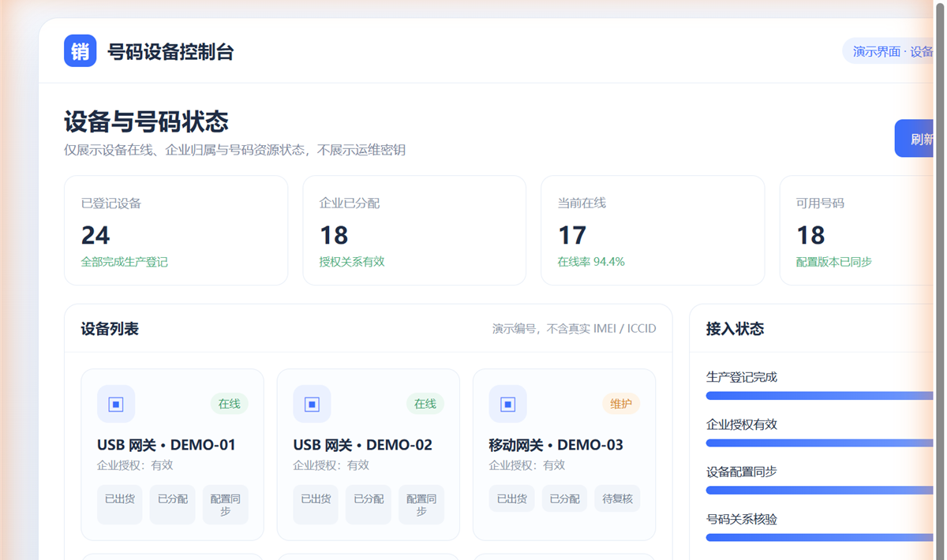The height and width of the screenshot is (560, 947).
Task: Click the 设备配置同步 progress bar
Action: tap(821, 491)
